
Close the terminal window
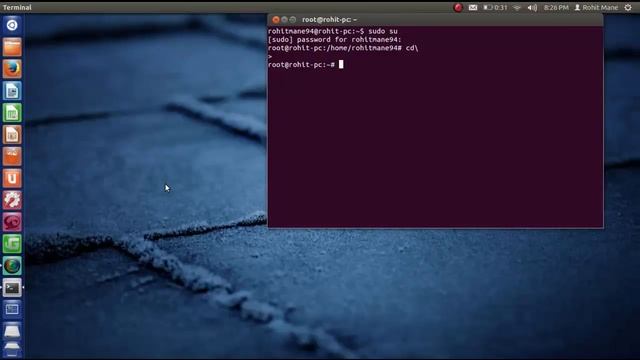(276, 20)
